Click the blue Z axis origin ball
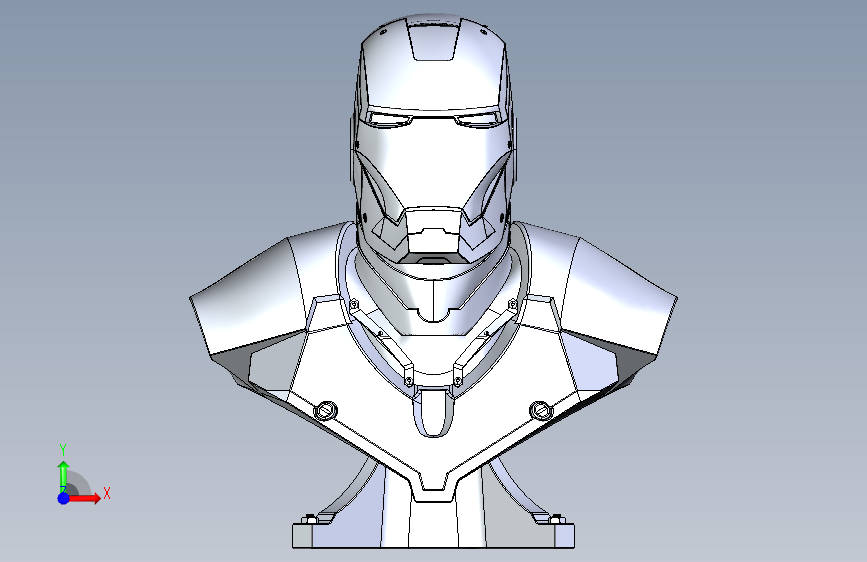Image resolution: width=867 pixels, height=562 pixels. (64, 498)
